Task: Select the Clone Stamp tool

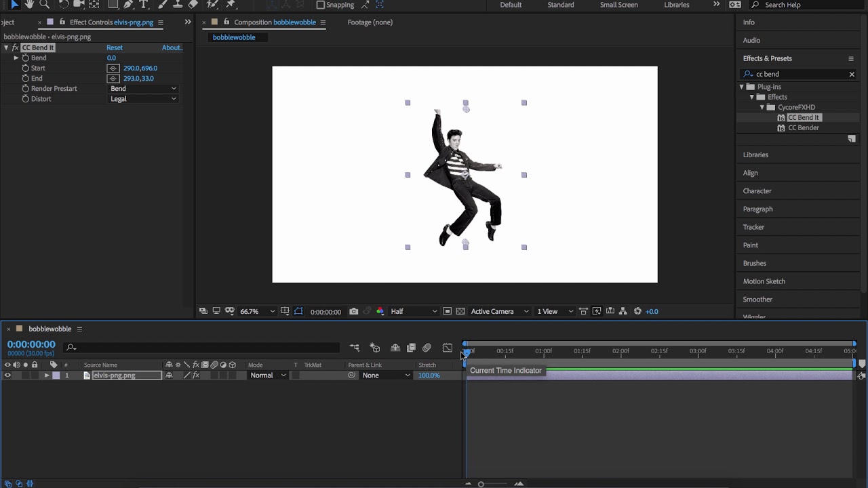Action: [x=178, y=4]
